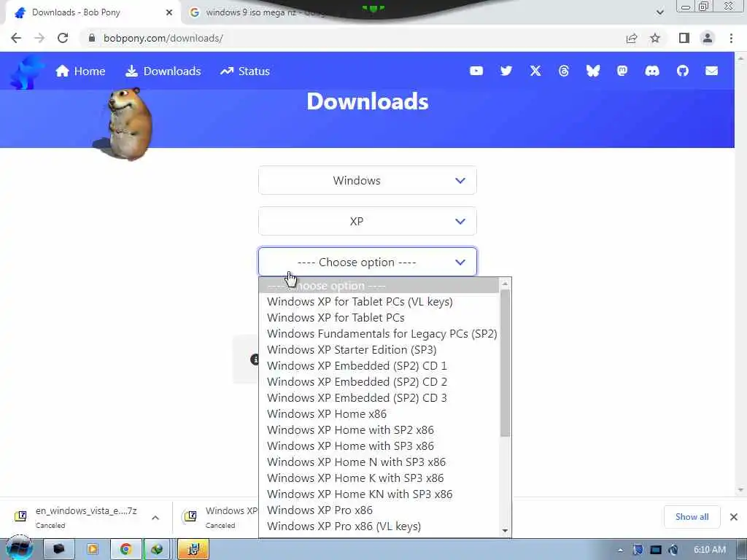
Task: Select Windows XP Home K with SP3 x86
Action: pyautogui.click(x=379, y=478)
